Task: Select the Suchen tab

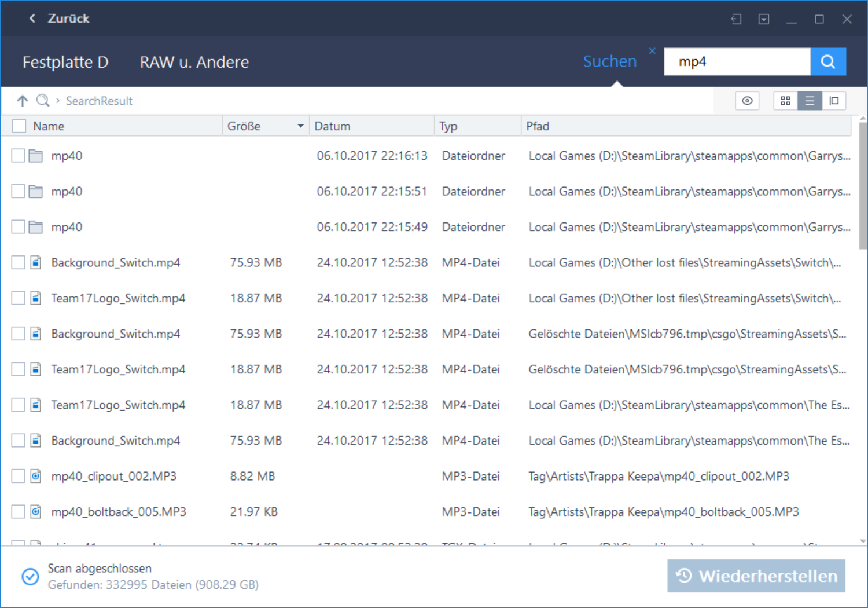Action: pos(610,61)
